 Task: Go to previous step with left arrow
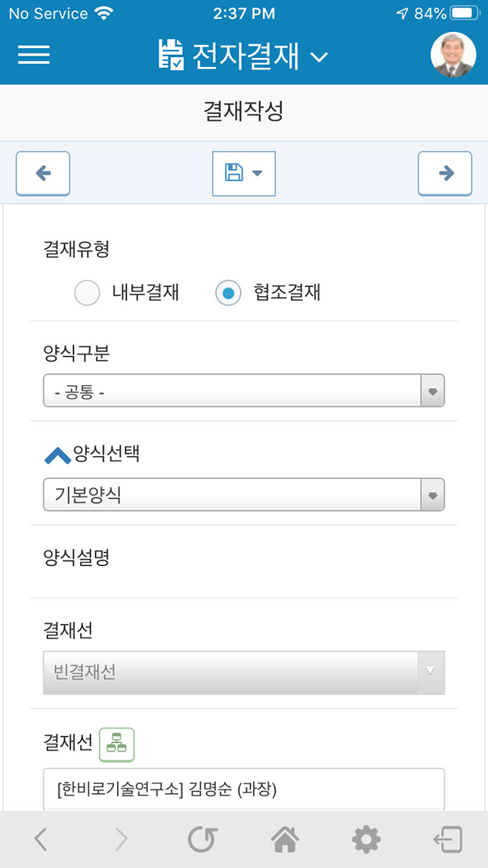pos(43,173)
